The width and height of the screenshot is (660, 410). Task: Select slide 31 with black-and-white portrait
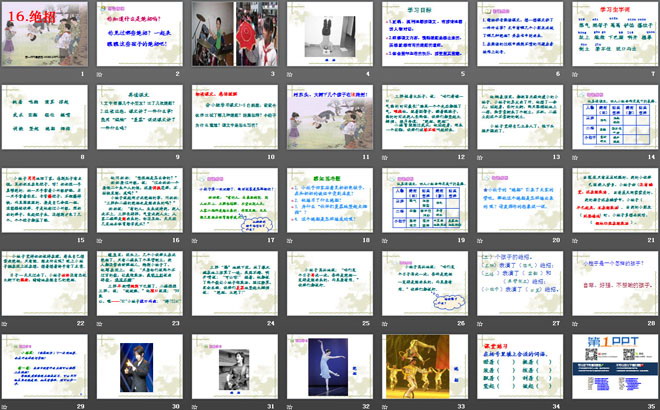click(x=234, y=366)
